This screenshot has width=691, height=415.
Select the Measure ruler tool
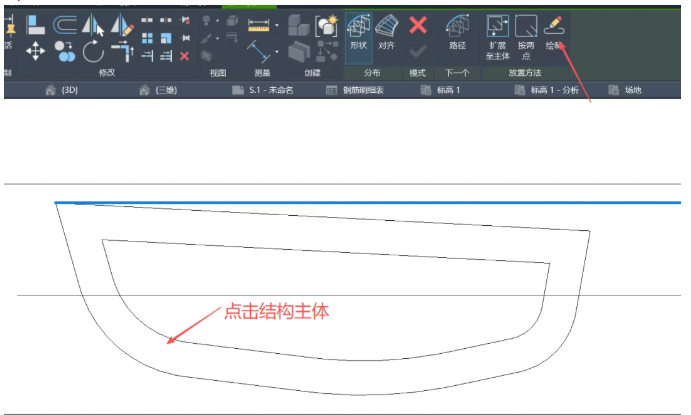pos(259,25)
